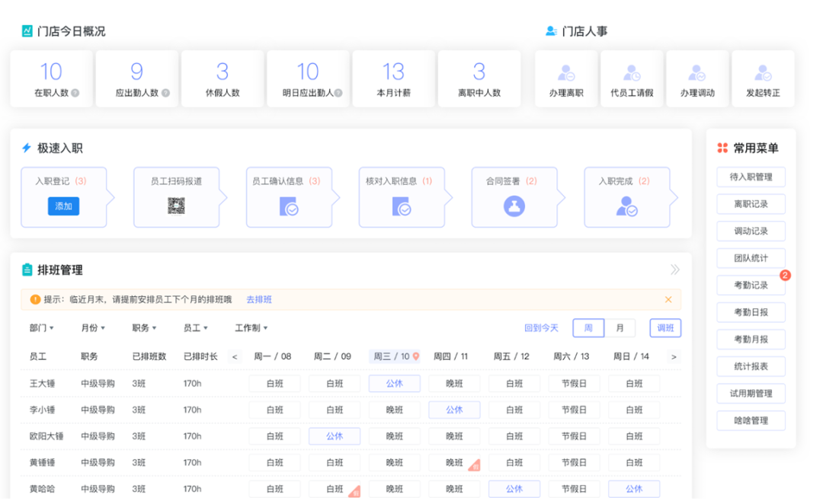The image size is (823, 504).
Task: Click help icon beside 在职人数
Action: tap(75, 94)
